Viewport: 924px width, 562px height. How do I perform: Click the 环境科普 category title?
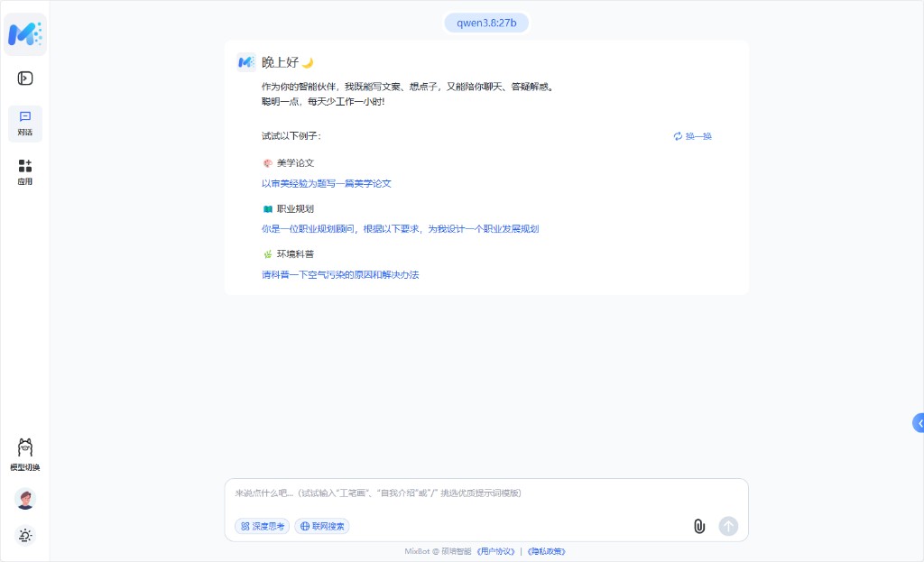(295, 254)
